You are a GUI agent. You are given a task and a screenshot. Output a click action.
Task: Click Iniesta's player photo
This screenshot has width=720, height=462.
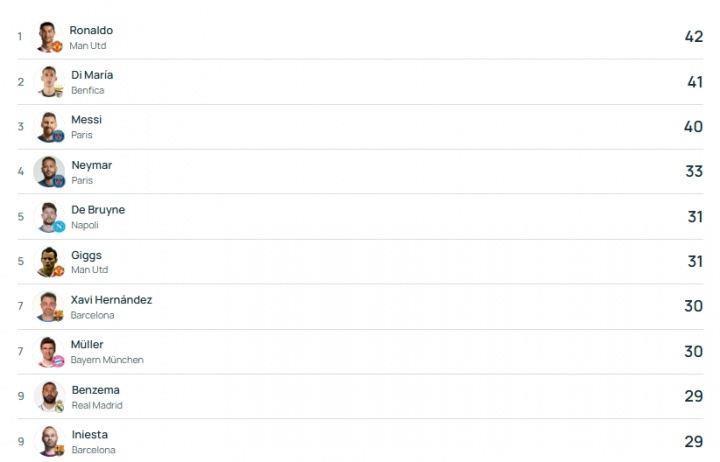tap(49, 441)
